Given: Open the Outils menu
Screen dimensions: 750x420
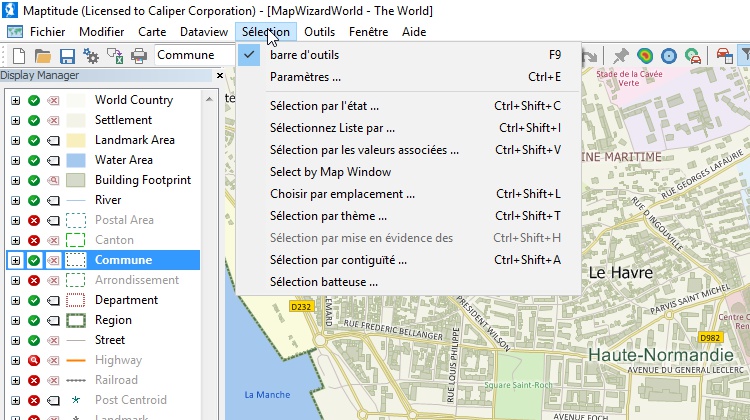Looking at the screenshot, I should click(319, 32).
